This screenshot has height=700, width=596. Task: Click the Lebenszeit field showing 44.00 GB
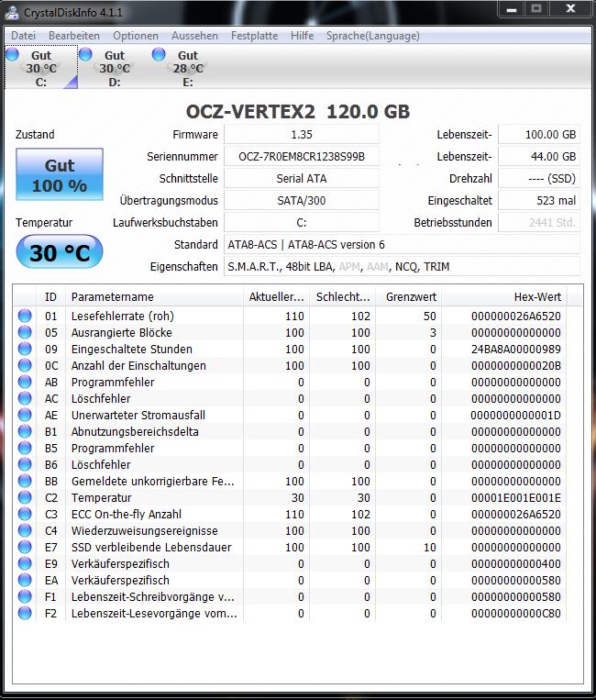[539, 156]
